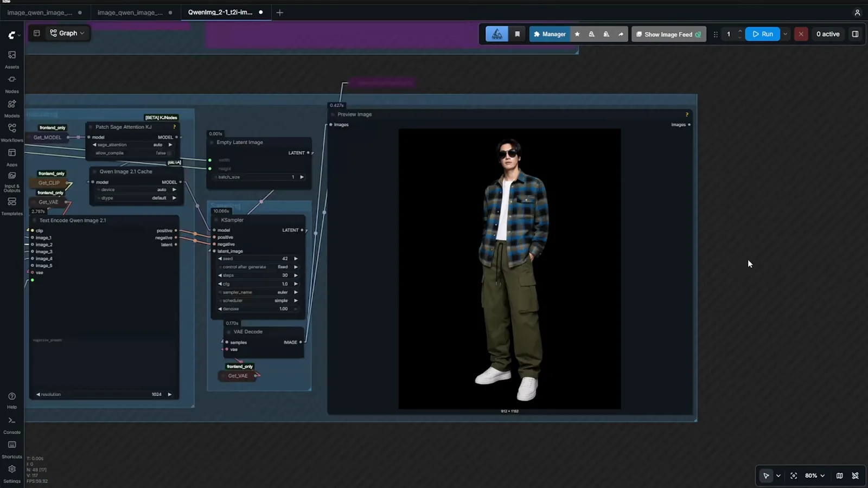The image size is (868, 488).
Task: Click the fit-view focus icon
Action: click(794, 476)
